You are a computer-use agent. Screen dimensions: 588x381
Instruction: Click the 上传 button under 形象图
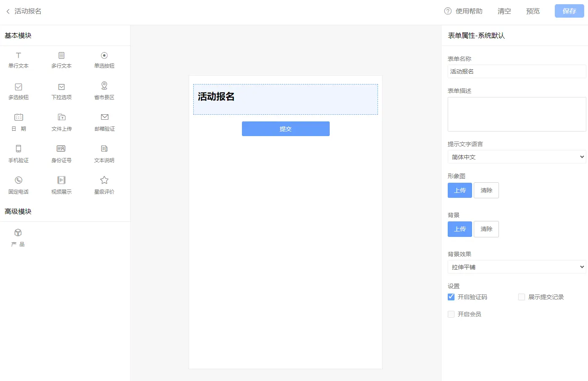(x=460, y=190)
